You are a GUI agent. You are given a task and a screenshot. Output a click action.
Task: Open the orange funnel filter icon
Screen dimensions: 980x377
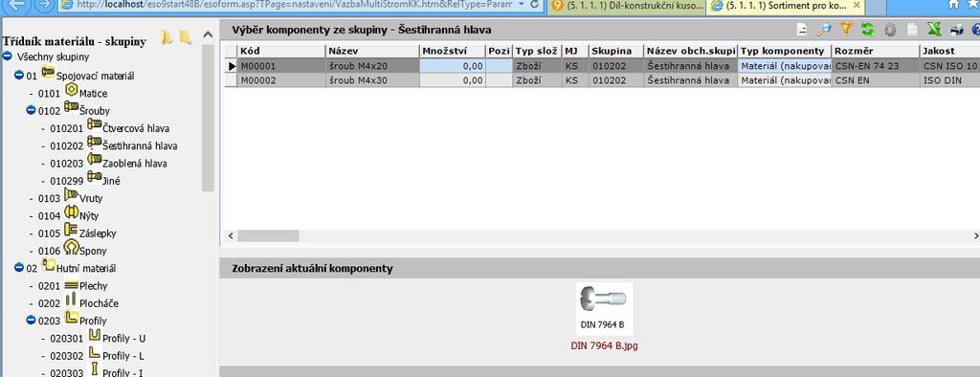point(846,30)
